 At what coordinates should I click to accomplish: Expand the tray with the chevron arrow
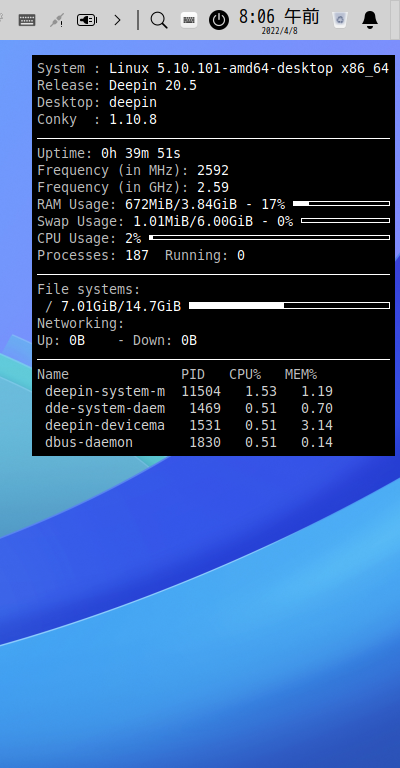pos(117,20)
